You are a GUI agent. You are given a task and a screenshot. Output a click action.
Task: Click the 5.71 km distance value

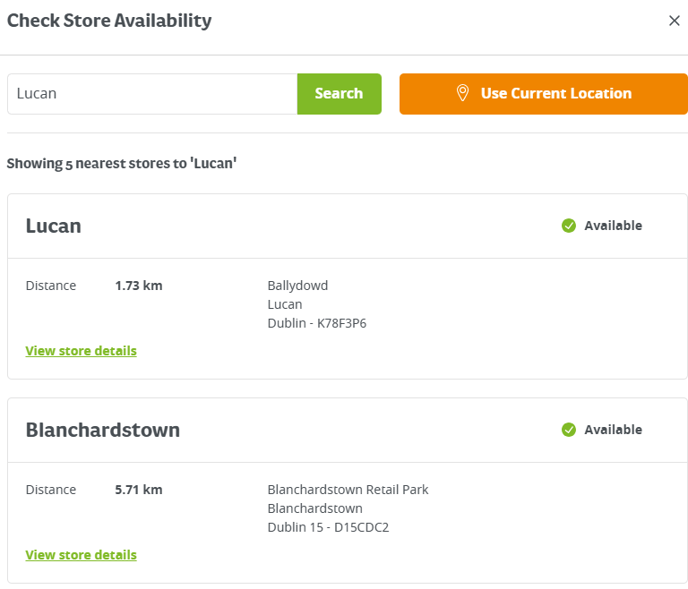coord(139,490)
